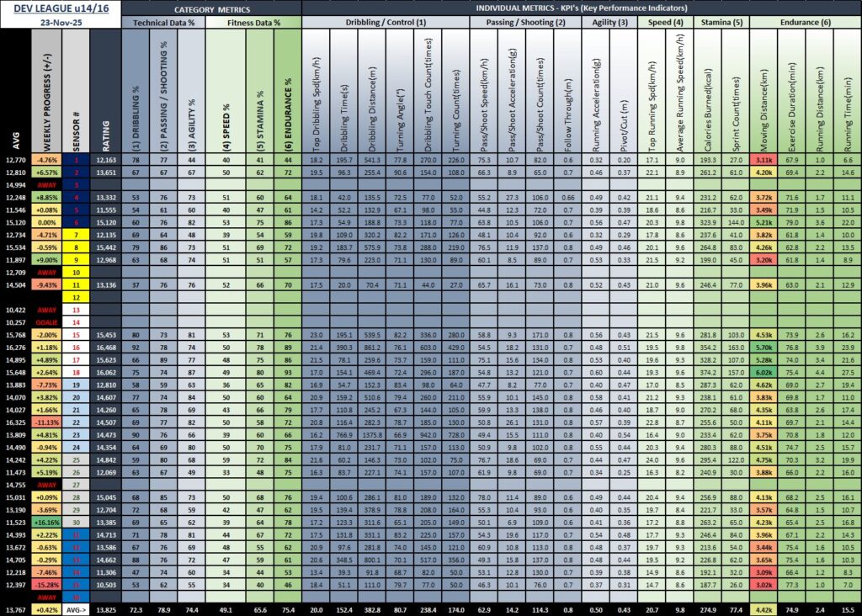Click the Agility (3) group header
This screenshot has height=616, width=862.
tap(610, 23)
